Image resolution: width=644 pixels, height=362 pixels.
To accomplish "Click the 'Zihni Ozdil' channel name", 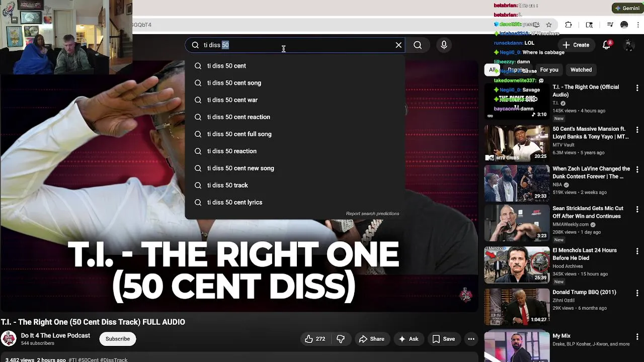I will [x=564, y=300].
